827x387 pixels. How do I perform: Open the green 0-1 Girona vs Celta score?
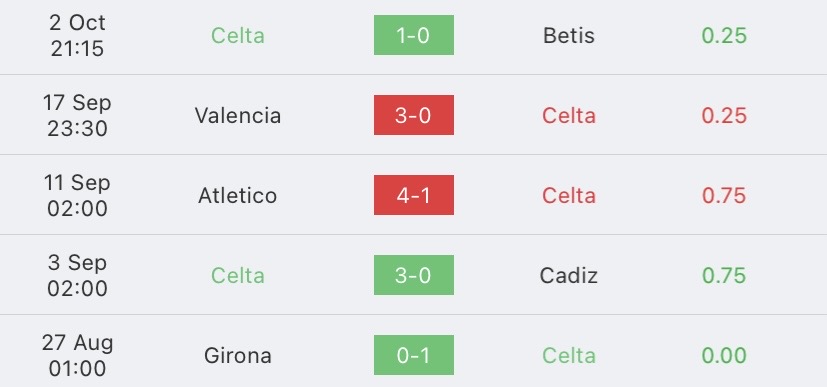point(414,355)
